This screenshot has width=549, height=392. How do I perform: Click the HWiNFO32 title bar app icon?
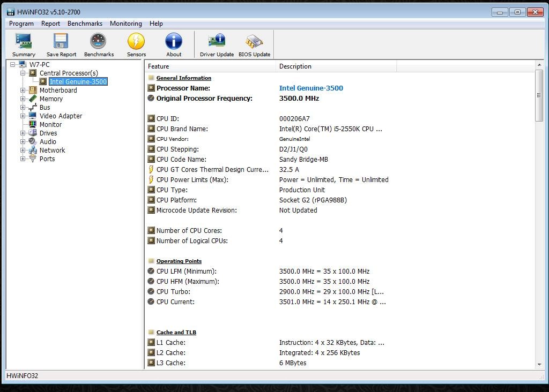pos(11,12)
